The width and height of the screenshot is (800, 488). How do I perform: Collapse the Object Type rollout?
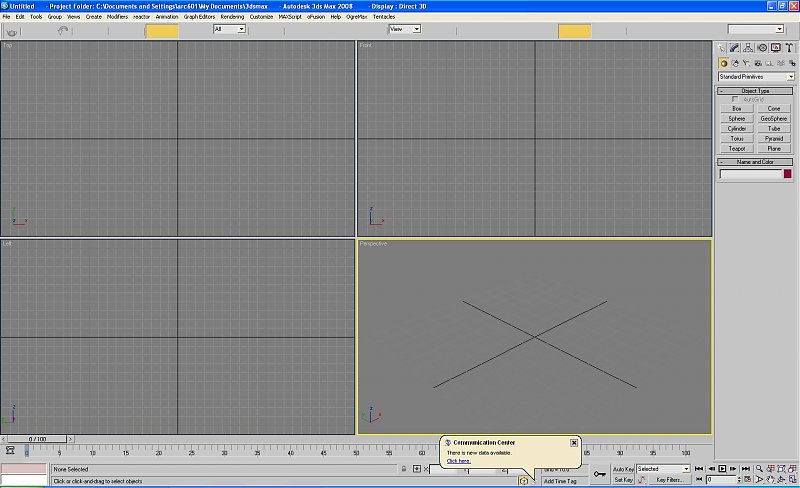755,91
